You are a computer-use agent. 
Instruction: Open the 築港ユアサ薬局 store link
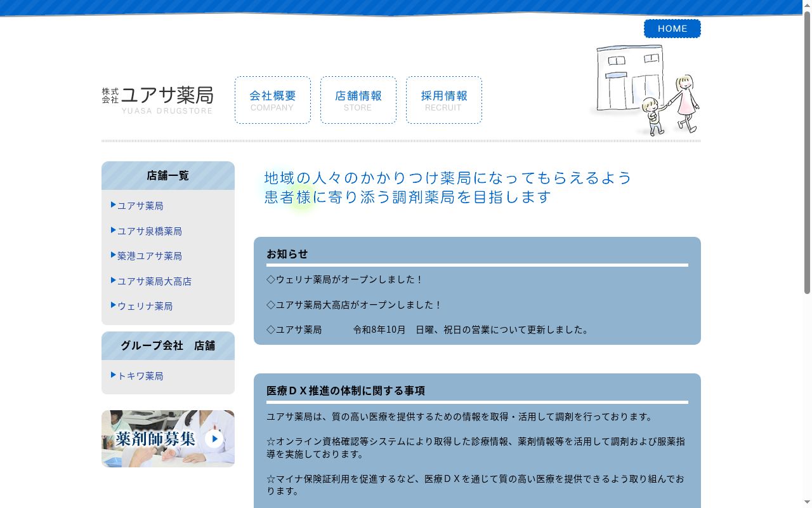click(150, 256)
